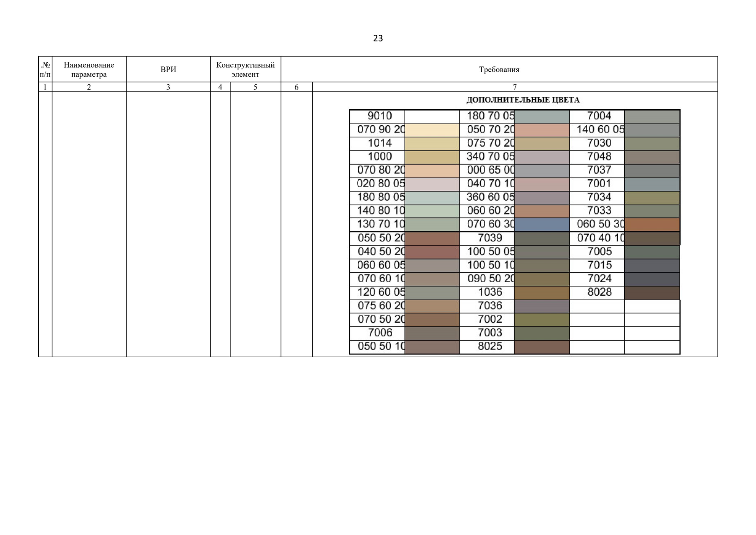Screen dimensions: 756x535
Task: Click the code label 7039
Action: tap(490, 238)
